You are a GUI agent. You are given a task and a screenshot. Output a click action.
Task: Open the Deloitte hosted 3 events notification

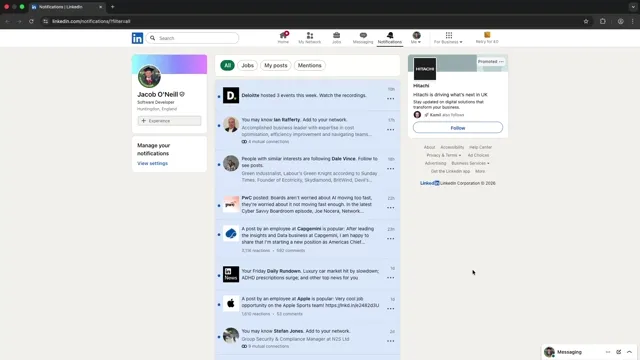(x=304, y=96)
